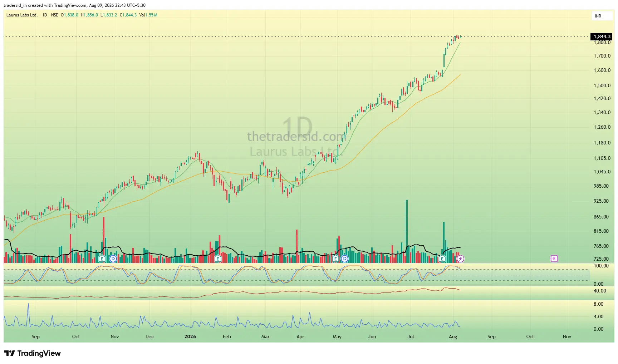This screenshot has height=364, width=618.
Task: Click the 765.00 price axis label
Action: pyautogui.click(x=601, y=246)
